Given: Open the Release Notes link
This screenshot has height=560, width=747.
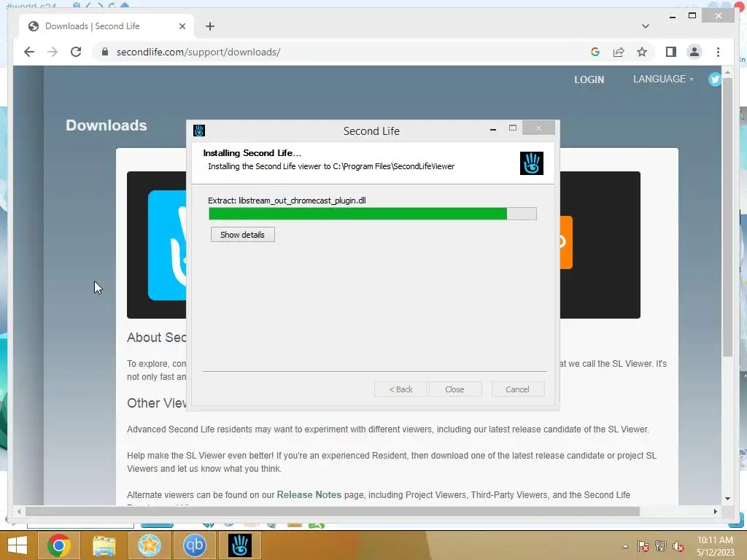Looking at the screenshot, I should click(x=309, y=495).
